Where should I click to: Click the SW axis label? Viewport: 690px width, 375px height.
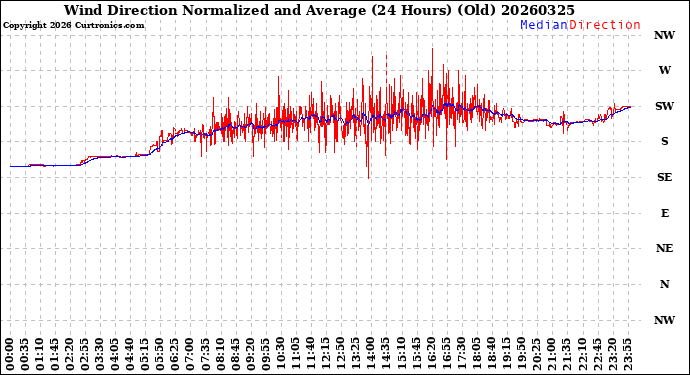664,106
